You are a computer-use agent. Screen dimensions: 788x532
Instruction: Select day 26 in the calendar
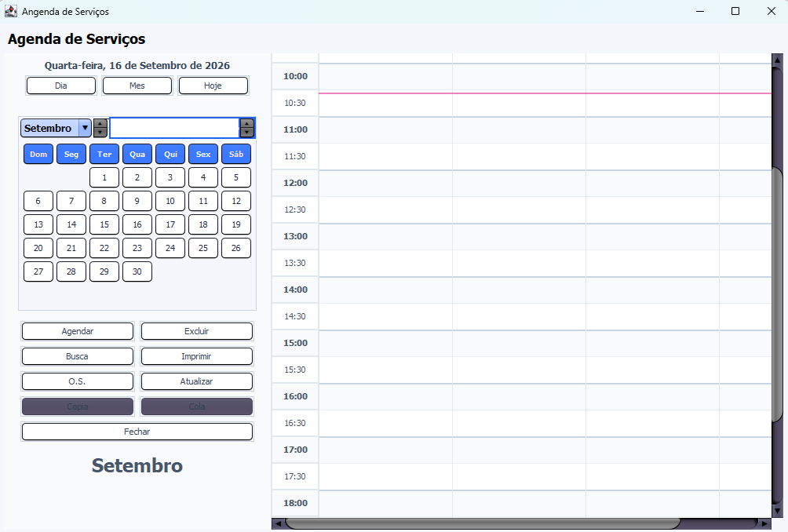(236, 248)
